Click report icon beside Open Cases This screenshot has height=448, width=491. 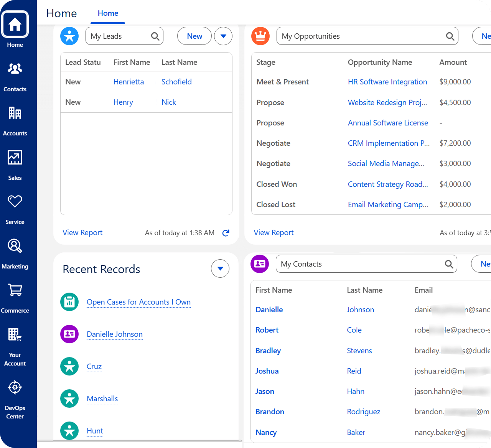[x=69, y=302]
